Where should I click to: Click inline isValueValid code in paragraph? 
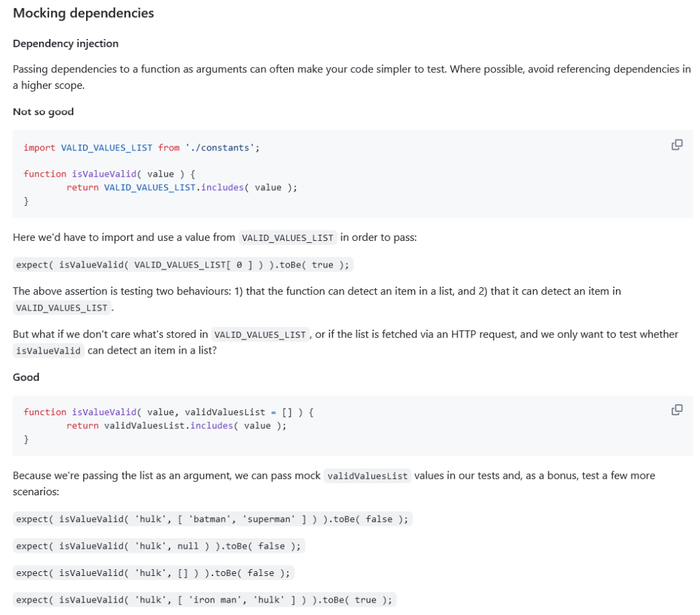coord(49,351)
